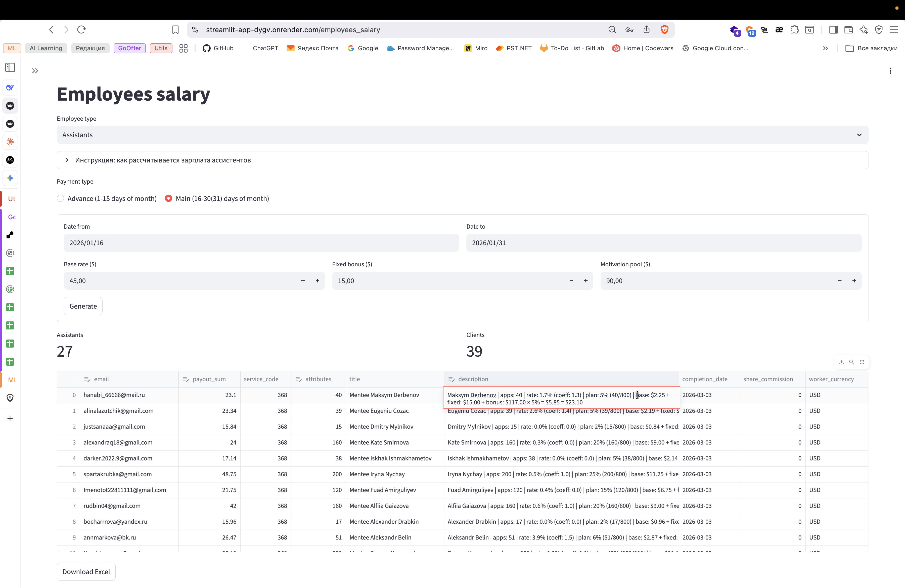Increase Base rate with the plus stepper

[x=318, y=281]
